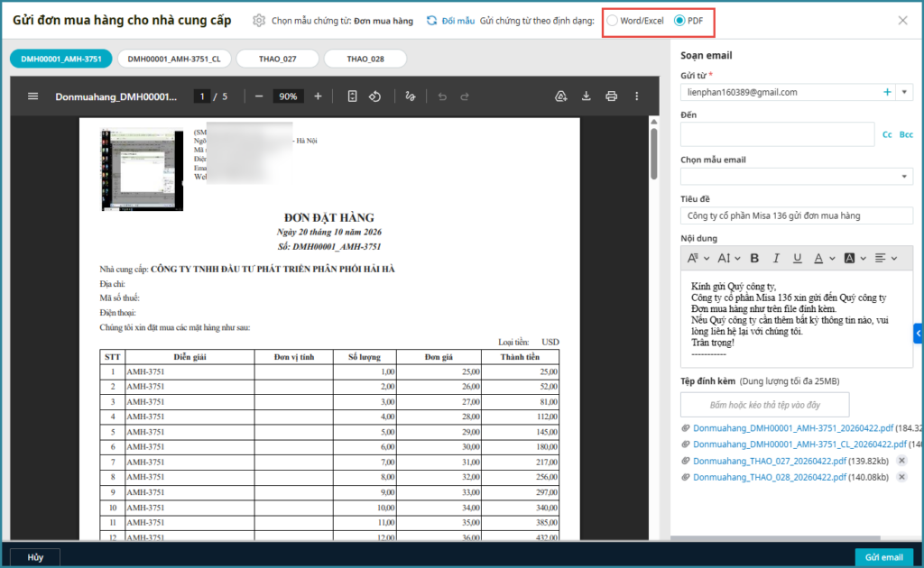Switch to the DMH00001_AMH-3751_CL tab

(173, 59)
